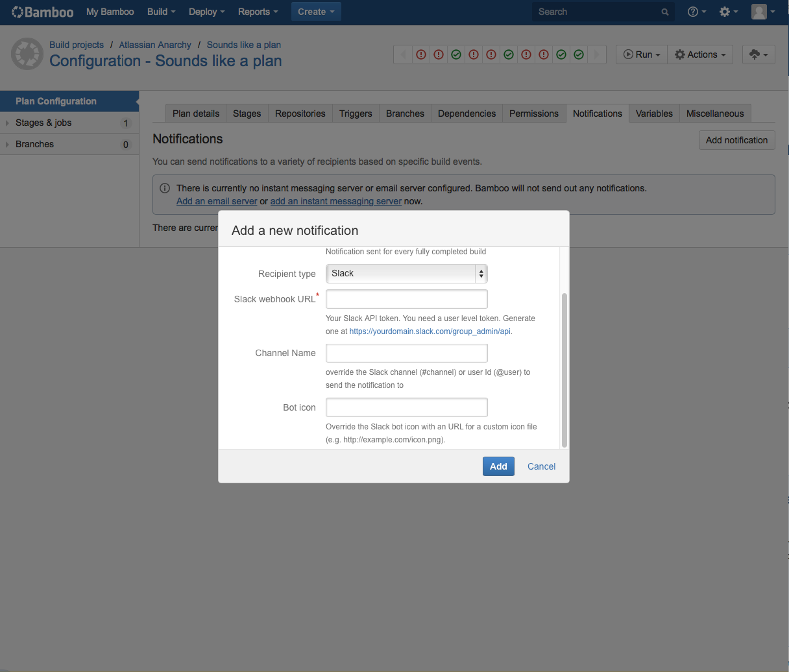Viewport: 789px width, 672px height.
Task: Cancel the new notification dialog
Action: click(541, 466)
